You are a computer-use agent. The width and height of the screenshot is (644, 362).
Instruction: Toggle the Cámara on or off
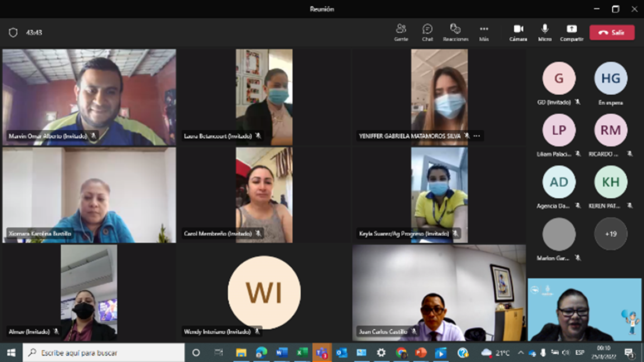(518, 32)
